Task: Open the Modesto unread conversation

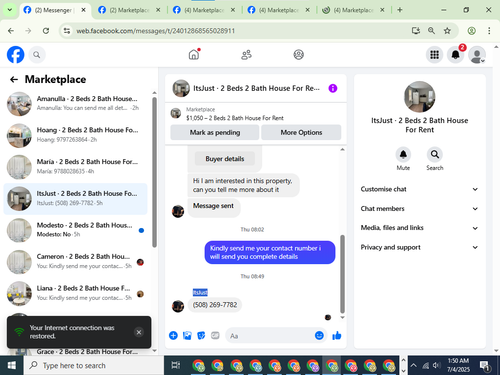Action: 75,230
